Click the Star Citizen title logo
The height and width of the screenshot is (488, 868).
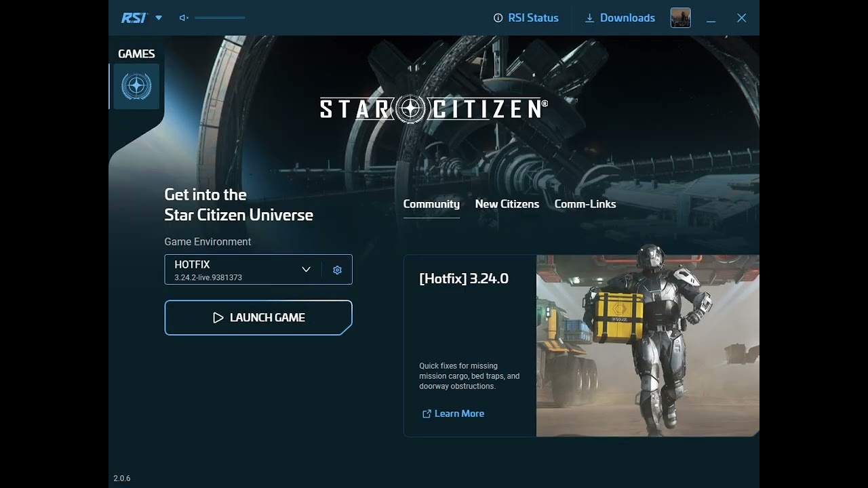[434, 108]
